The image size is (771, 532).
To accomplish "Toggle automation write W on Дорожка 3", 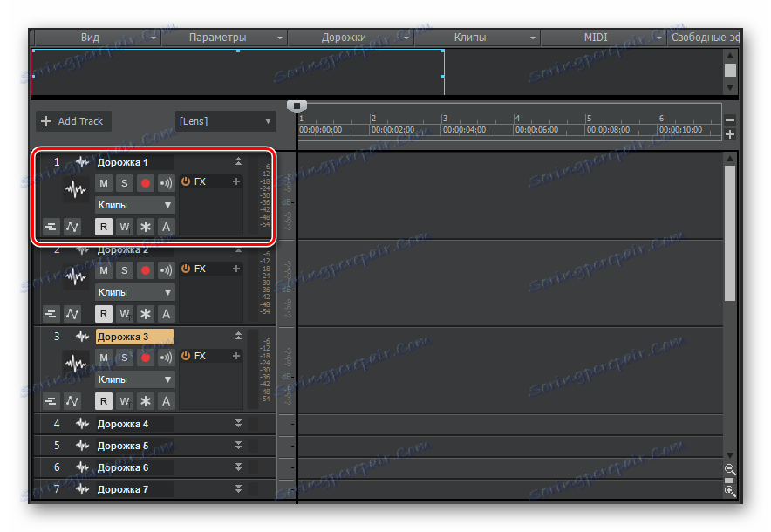I will [x=125, y=400].
